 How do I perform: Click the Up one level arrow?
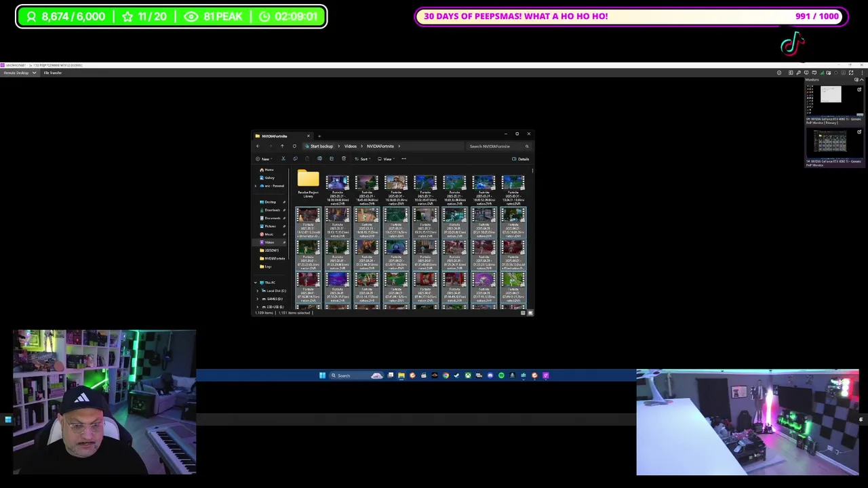coord(282,146)
